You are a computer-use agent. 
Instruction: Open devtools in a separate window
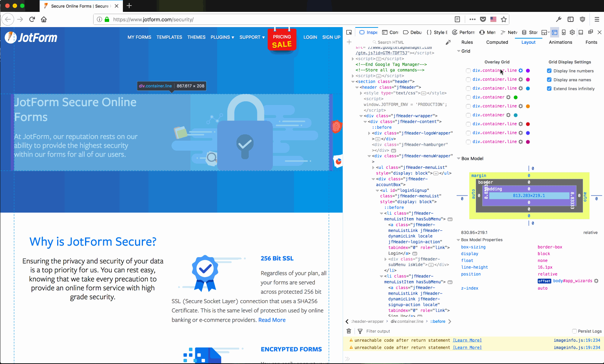point(591,32)
